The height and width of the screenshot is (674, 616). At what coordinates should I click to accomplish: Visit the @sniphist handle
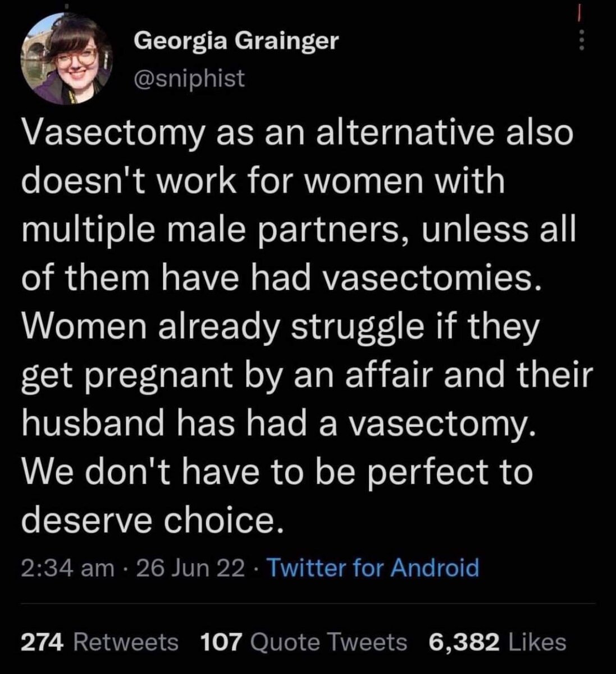coord(191,78)
